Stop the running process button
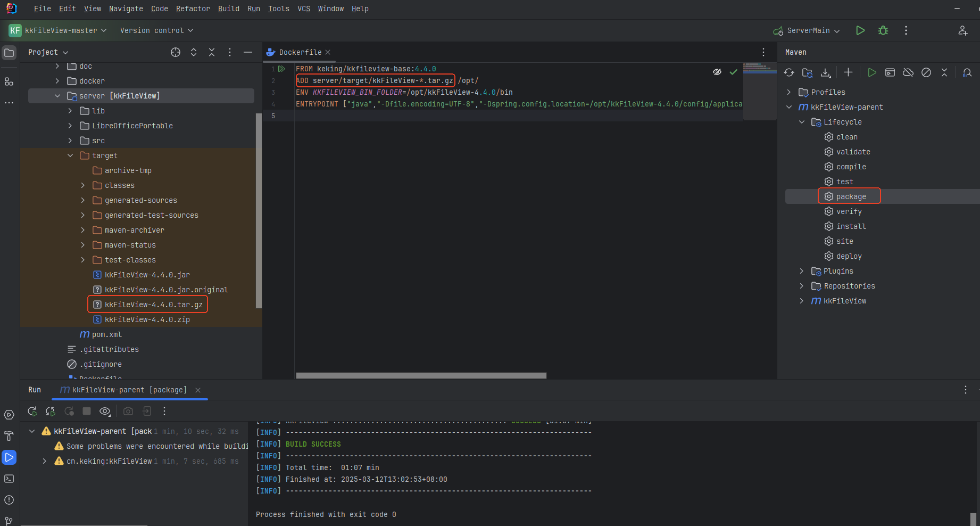980x526 pixels. [87, 411]
